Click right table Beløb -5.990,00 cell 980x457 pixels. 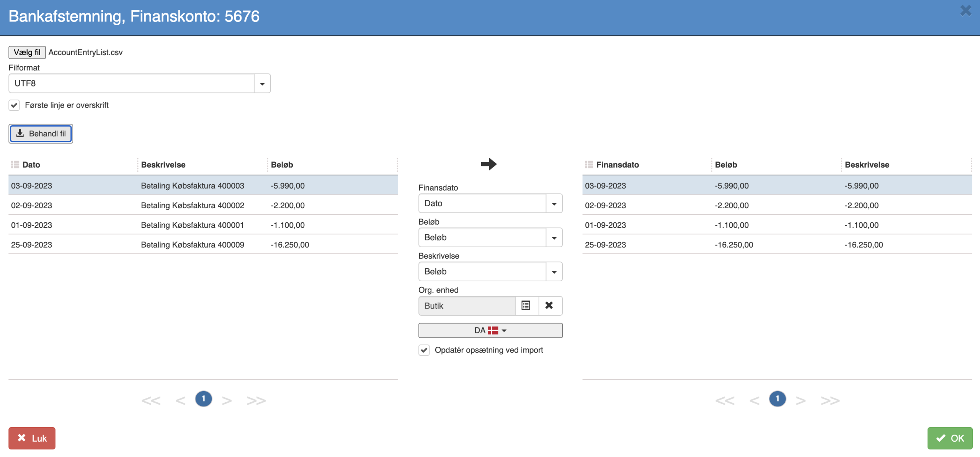[x=732, y=186]
